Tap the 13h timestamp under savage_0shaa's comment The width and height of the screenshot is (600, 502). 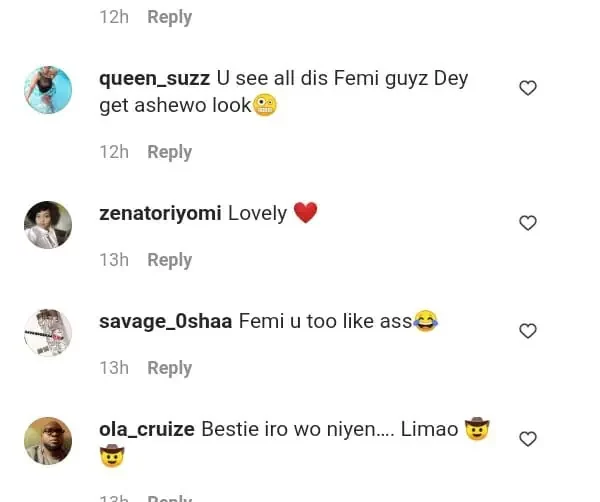click(114, 368)
